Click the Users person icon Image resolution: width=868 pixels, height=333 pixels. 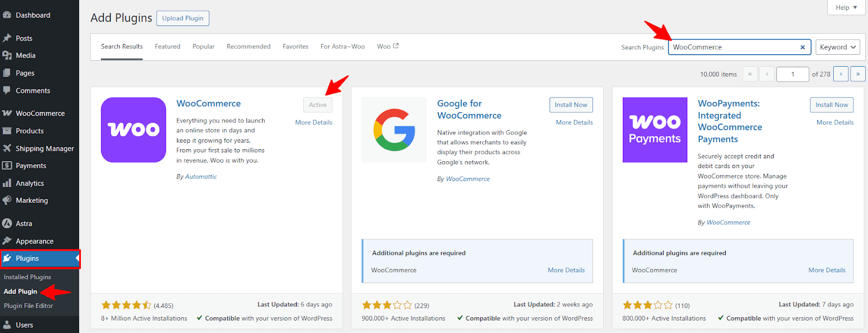point(7,325)
